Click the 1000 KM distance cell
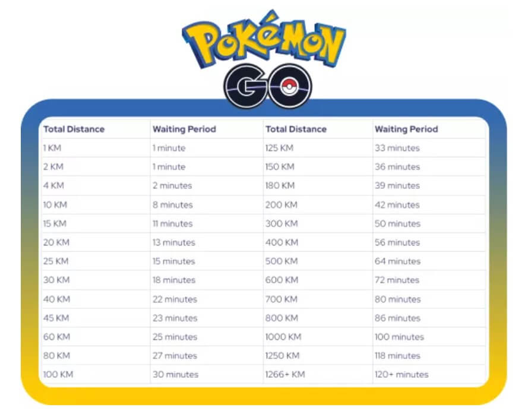The image size is (525, 420). point(283,337)
